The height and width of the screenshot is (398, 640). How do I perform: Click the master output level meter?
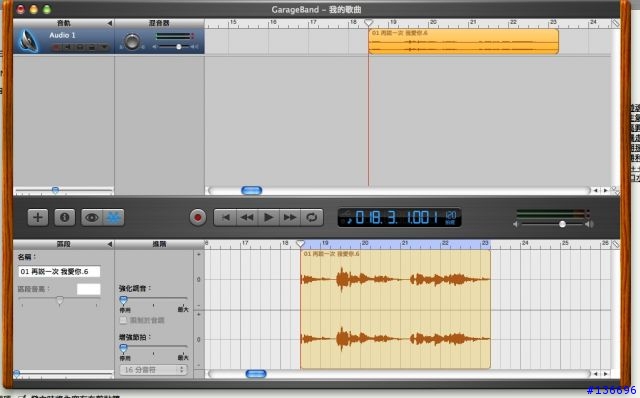(553, 214)
